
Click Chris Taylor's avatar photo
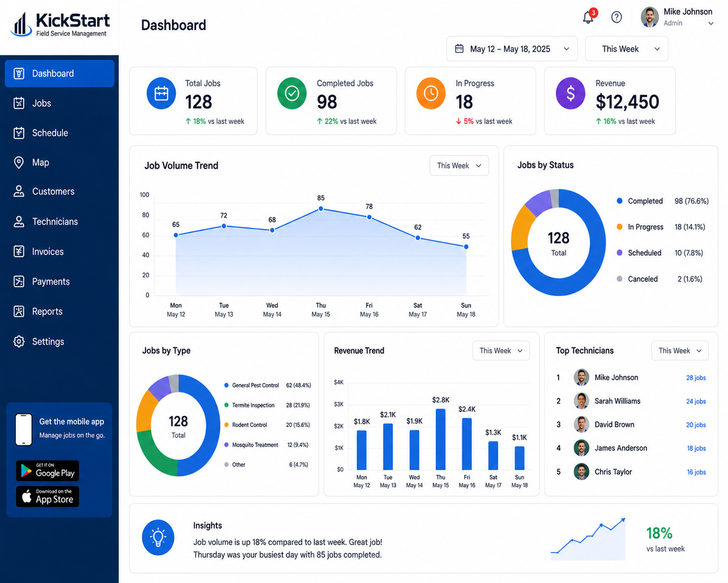582,472
